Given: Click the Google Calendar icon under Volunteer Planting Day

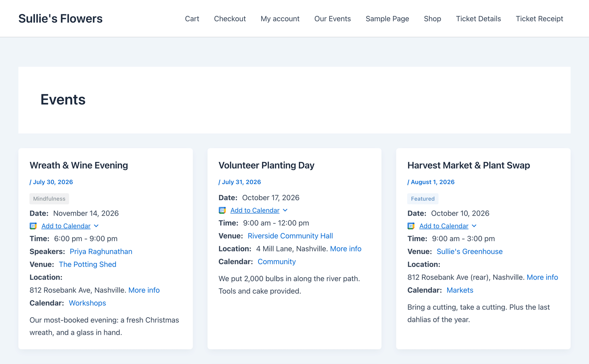Looking at the screenshot, I should pos(222,210).
